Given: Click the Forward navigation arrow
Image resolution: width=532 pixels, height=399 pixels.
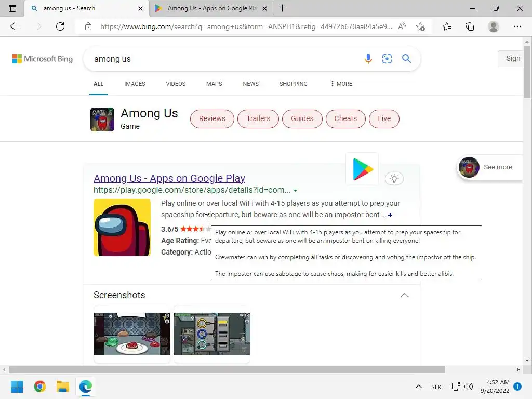Looking at the screenshot, I should [37, 26].
